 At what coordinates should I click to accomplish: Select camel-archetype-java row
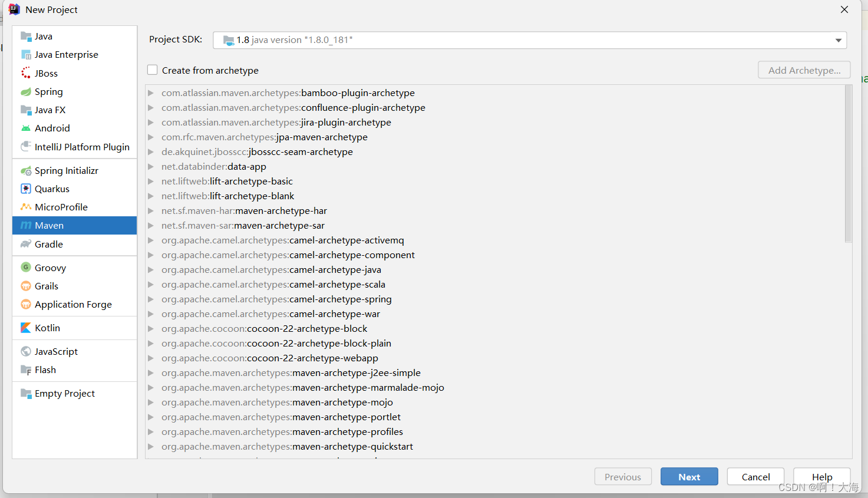coord(495,270)
